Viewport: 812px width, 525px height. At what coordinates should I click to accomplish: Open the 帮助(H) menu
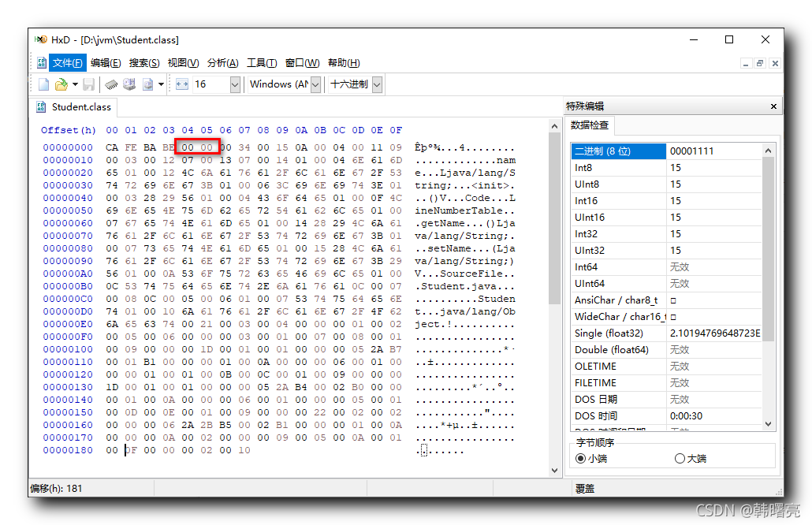coord(344,63)
